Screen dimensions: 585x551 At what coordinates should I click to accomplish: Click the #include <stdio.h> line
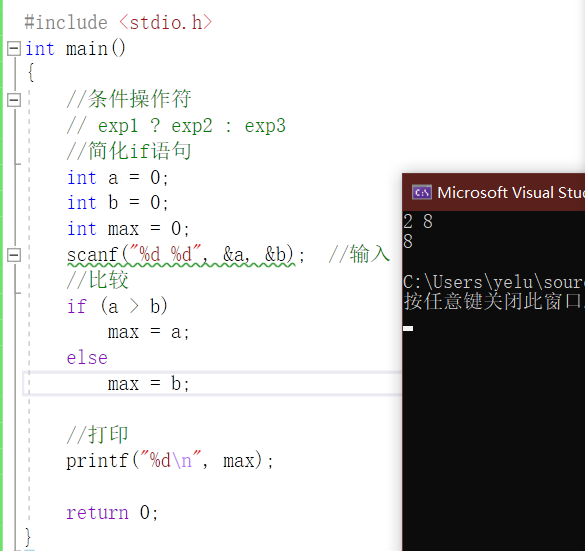118,22
